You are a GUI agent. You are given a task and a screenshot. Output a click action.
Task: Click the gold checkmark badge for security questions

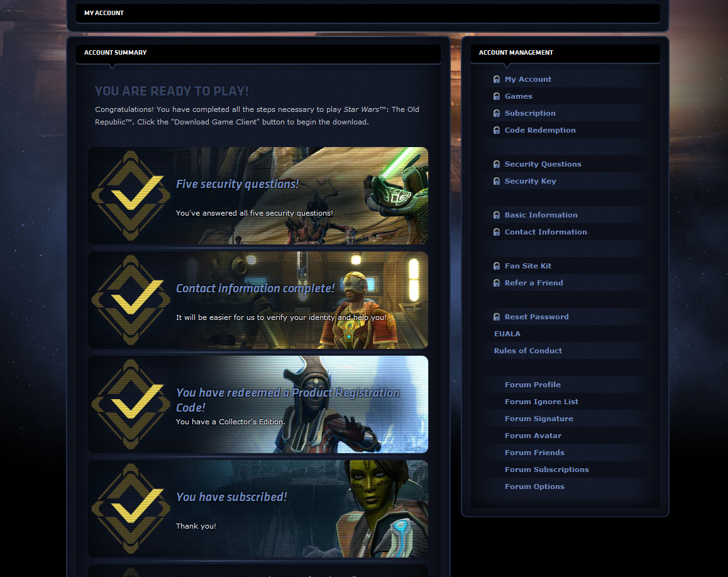pyautogui.click(x=131, y=195)
